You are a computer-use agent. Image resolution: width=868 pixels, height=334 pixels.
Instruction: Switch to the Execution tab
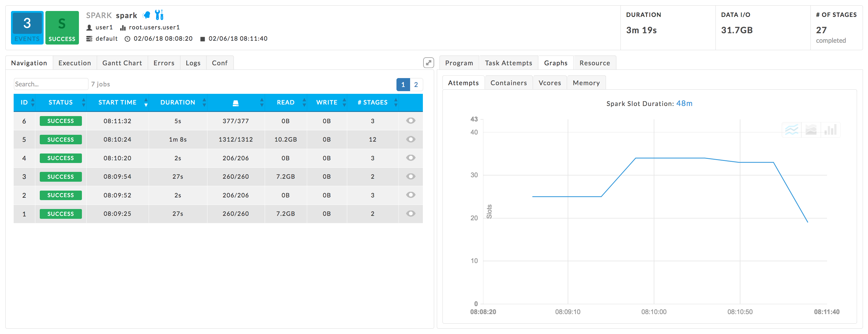74,63
